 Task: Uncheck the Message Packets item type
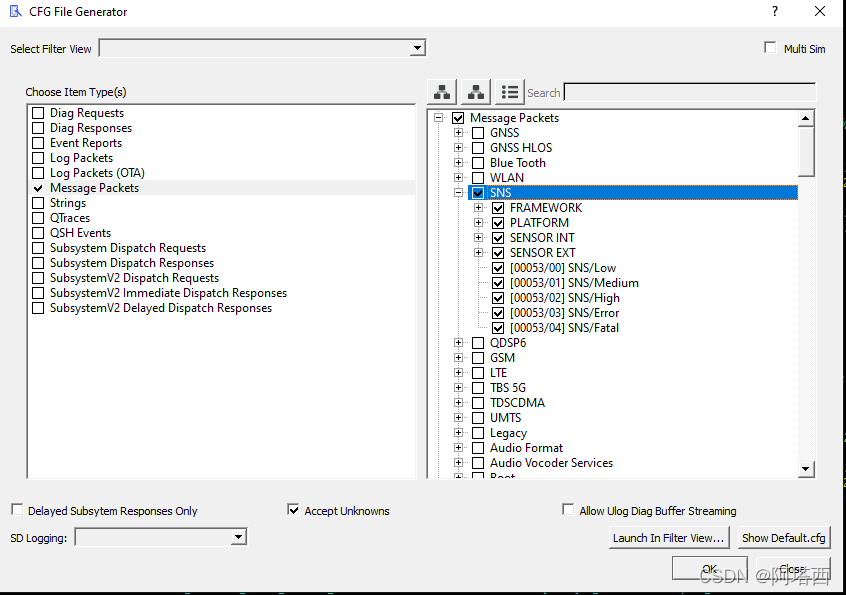pos(38,188)
